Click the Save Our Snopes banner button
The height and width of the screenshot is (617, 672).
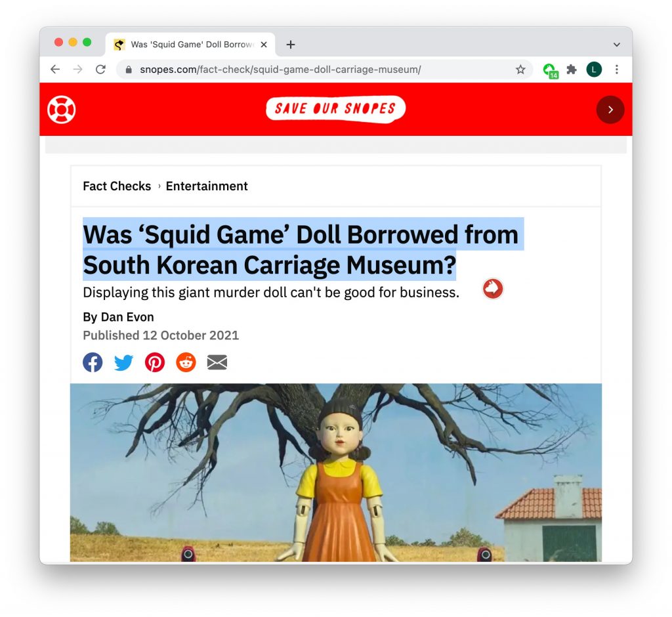click(335, 109)
